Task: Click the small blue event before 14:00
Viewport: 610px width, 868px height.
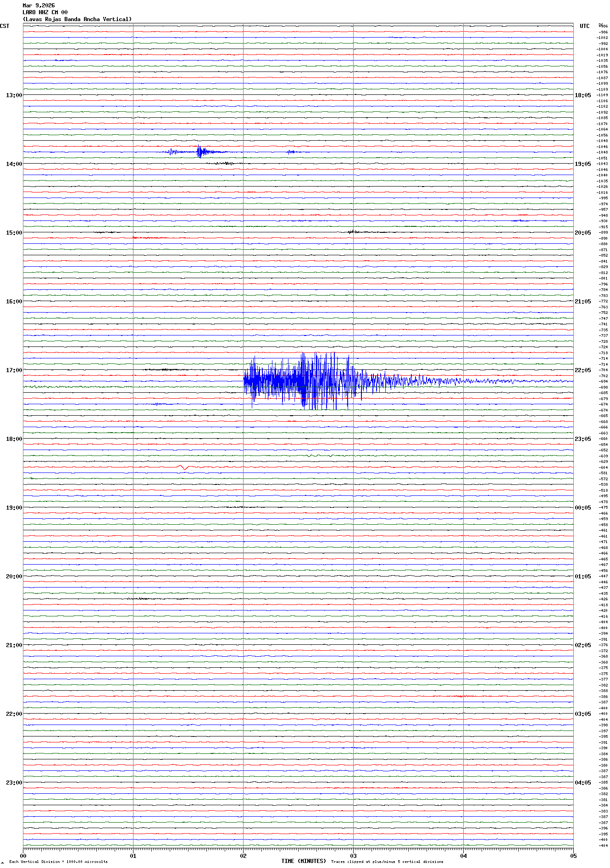Action: coord(199,152)
